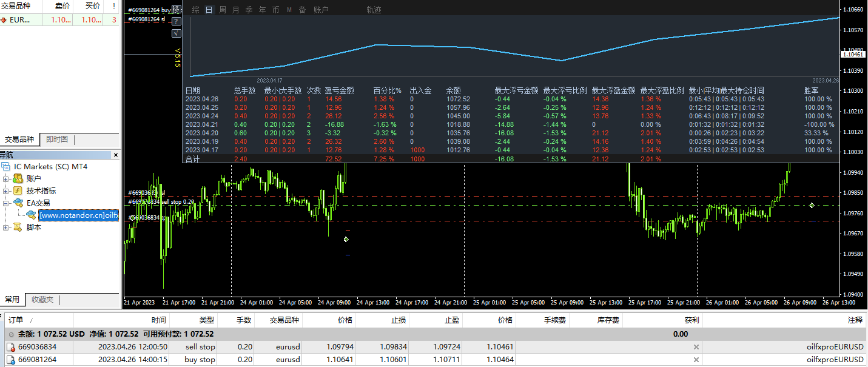Select the 日 daily tab
Screen dimensions: 868x367
(209, 10)
